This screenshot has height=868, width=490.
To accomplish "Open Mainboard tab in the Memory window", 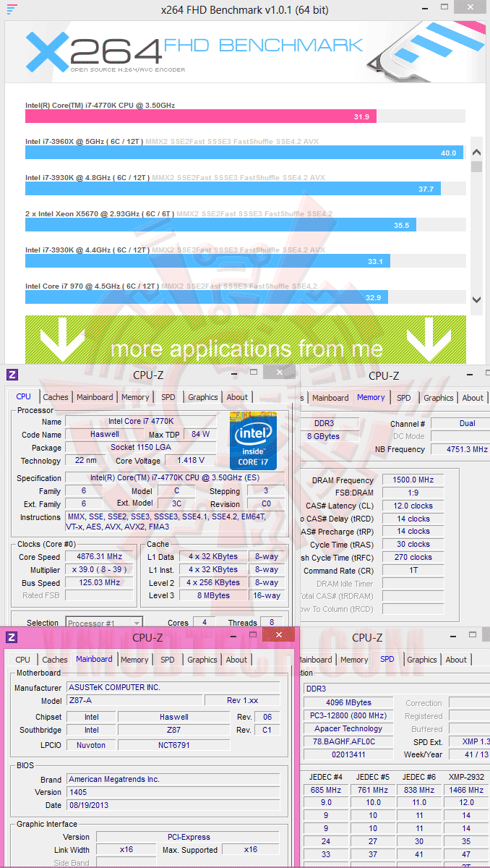I will [x=330, y=398].
